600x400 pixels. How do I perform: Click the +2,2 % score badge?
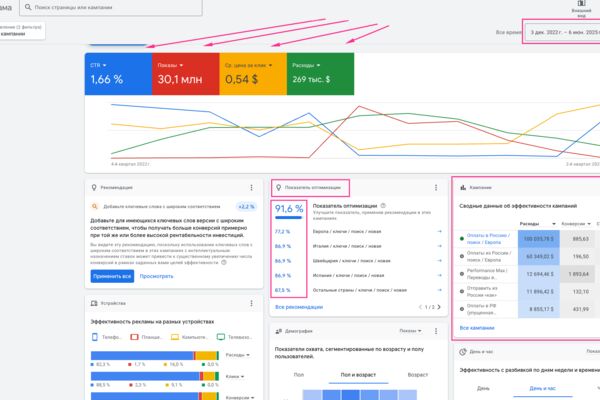(246, 207)
